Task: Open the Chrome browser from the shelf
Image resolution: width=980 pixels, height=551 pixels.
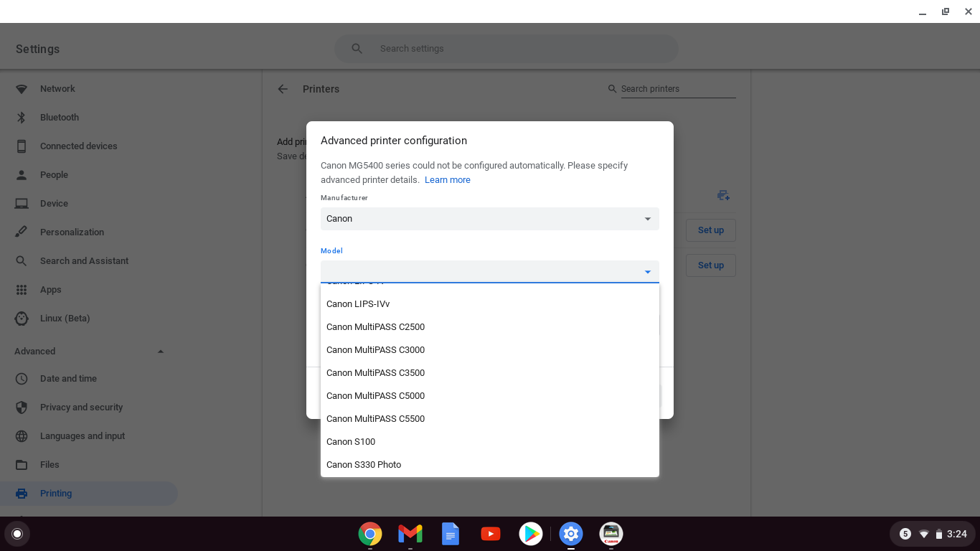Action: (370, 534)
